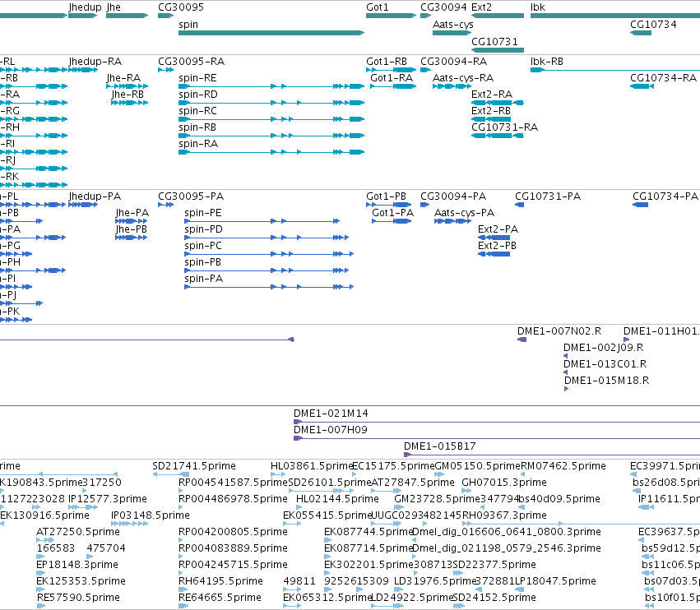Click the spin-RC transcript

pyautogui.click(x=271, y=119)
